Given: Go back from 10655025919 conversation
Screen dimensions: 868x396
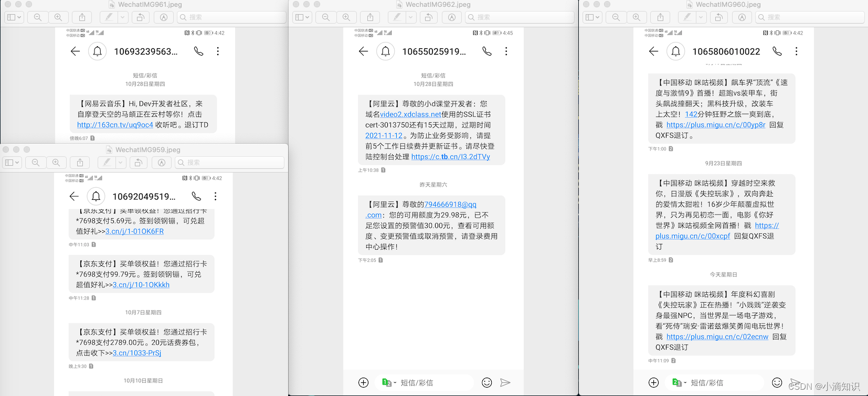Looking at the screenshot, I should coord(363,51).
